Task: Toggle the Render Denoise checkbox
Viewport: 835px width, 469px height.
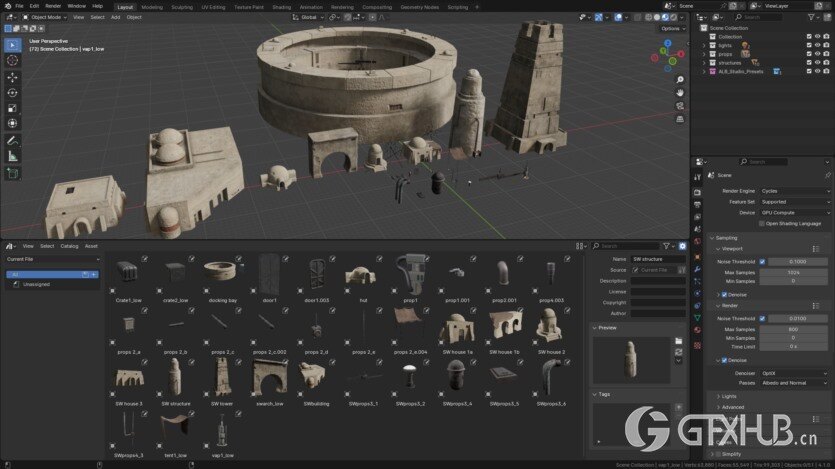Action: point(724,360)
